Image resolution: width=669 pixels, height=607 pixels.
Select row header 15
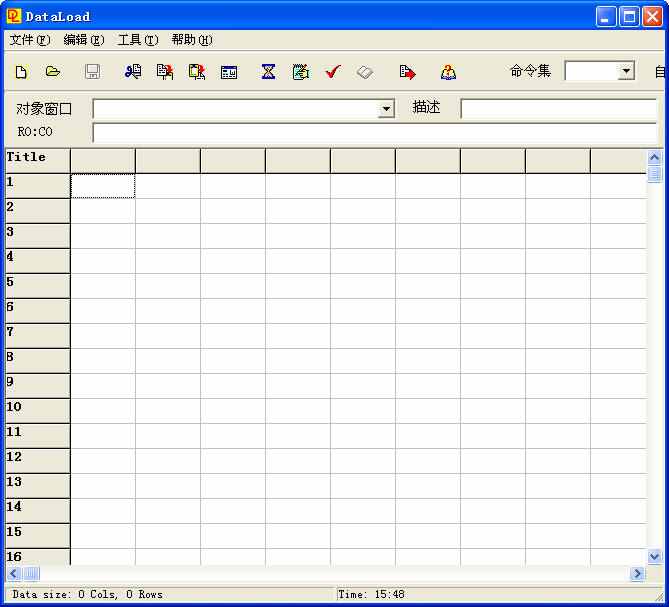click(38, 535)
